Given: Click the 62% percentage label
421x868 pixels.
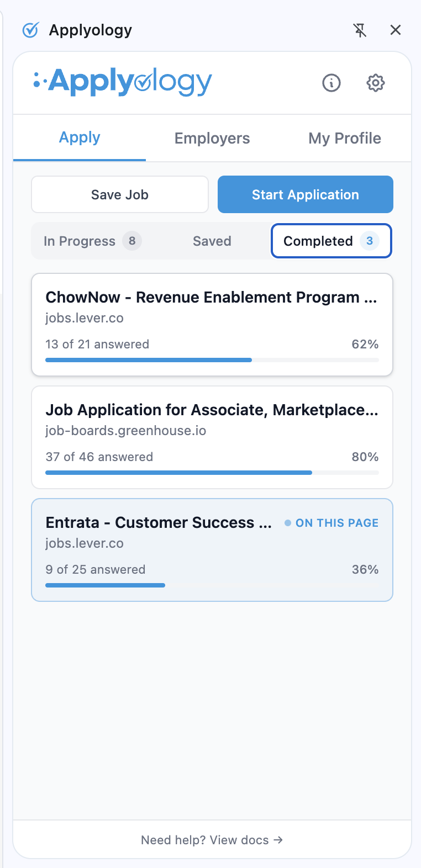Looking at the screenshot, I should click(x=365, y=344).
